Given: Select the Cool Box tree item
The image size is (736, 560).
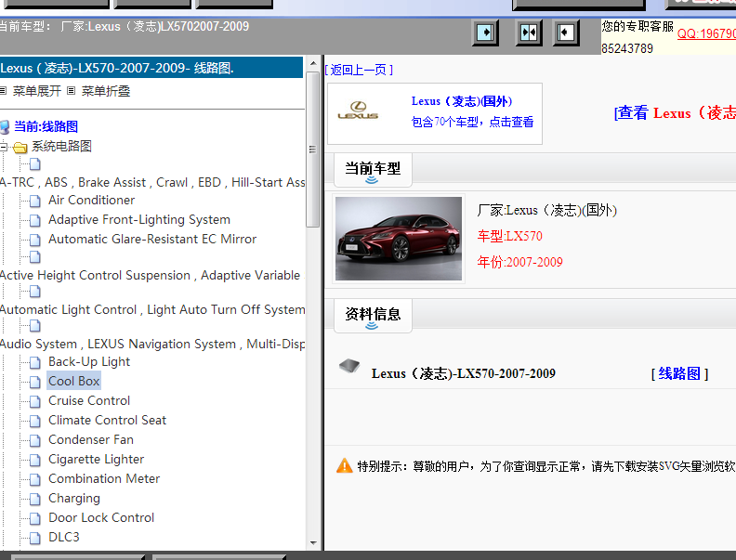Looking at the screenshot, I should (74, 382).
